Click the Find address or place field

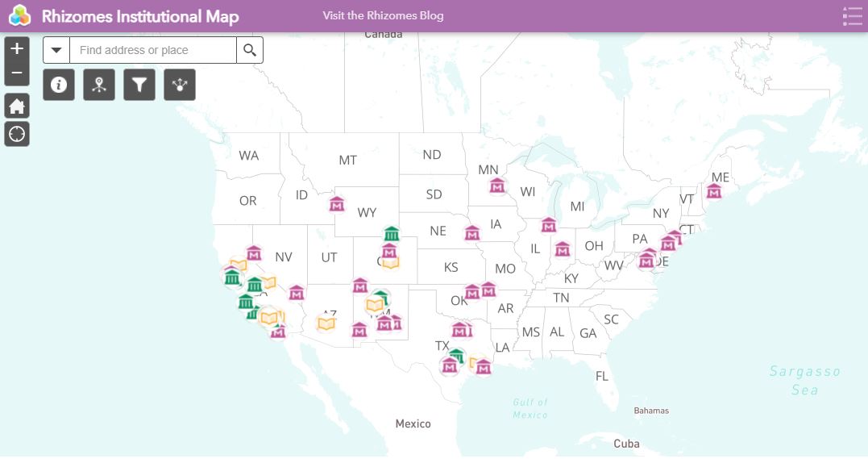[x=153, y=50]
